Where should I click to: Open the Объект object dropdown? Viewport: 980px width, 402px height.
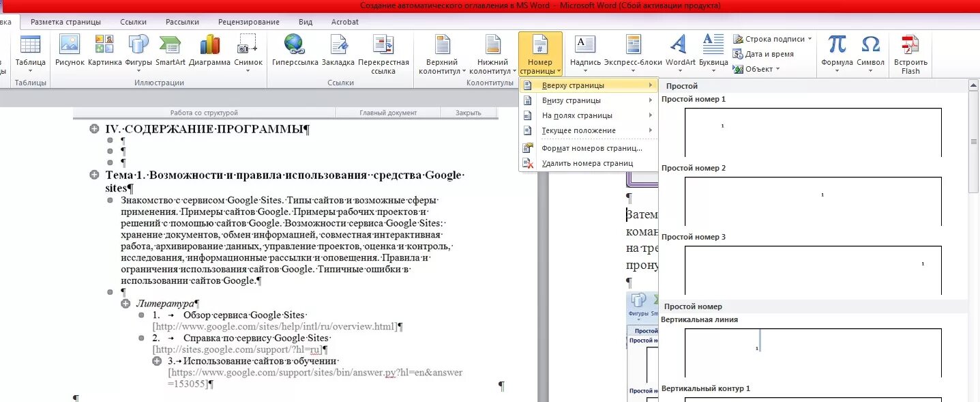click(756, 69)
